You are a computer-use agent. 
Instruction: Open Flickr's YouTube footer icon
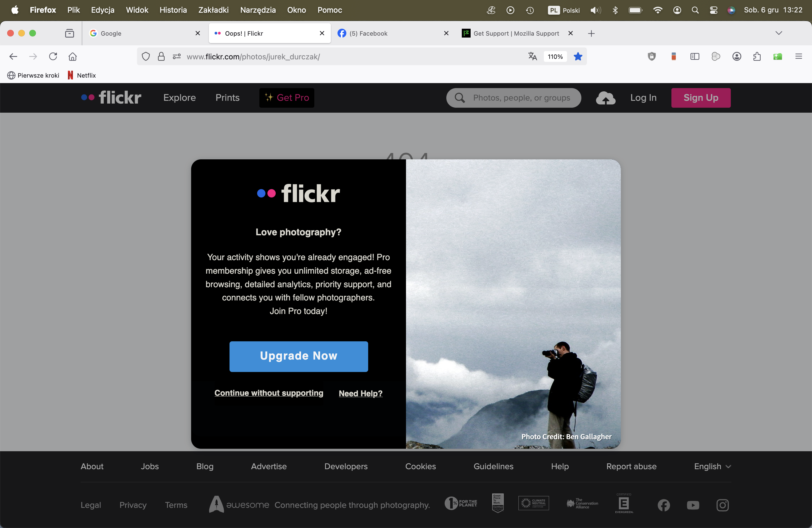[693, 505]
